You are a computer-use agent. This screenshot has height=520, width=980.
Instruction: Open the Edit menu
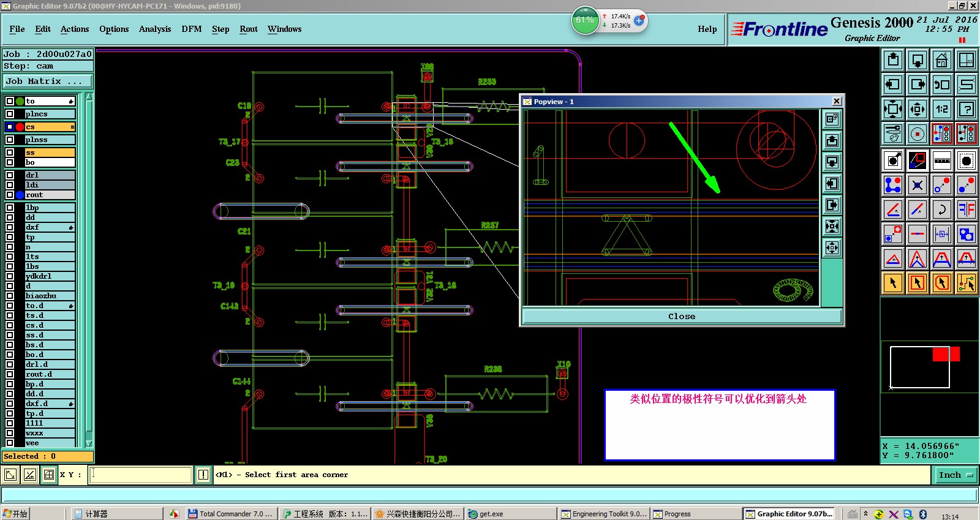pyautogui.click(x=43, y=29)
